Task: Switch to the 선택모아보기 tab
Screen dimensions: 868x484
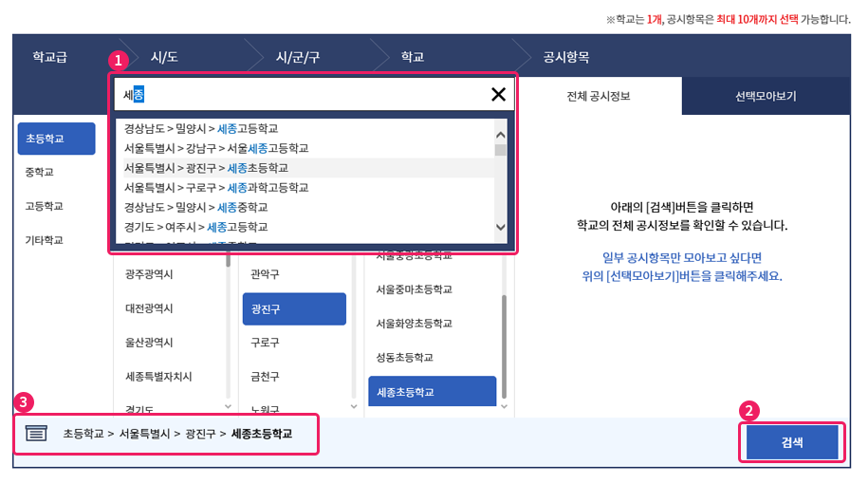Action: 766,96
